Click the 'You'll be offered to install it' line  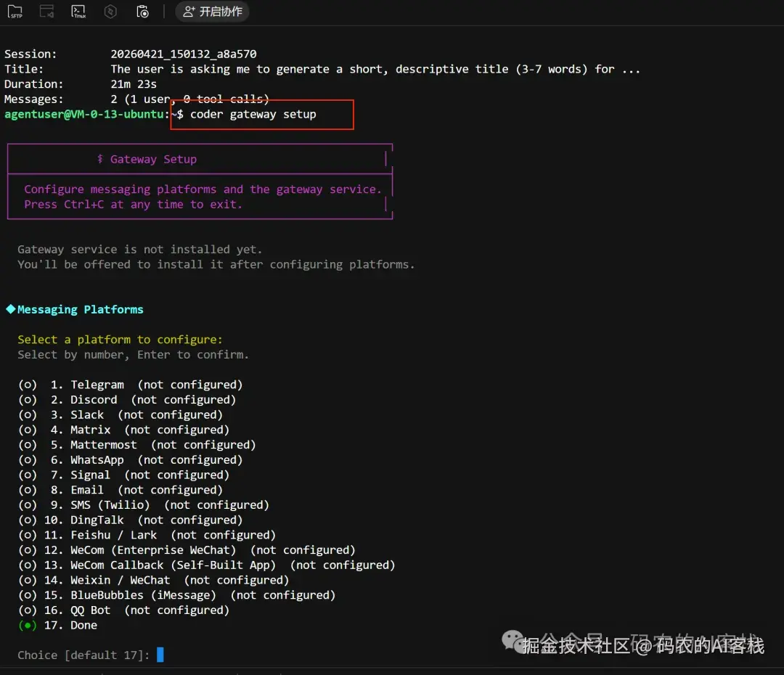[x=216, y=264]
